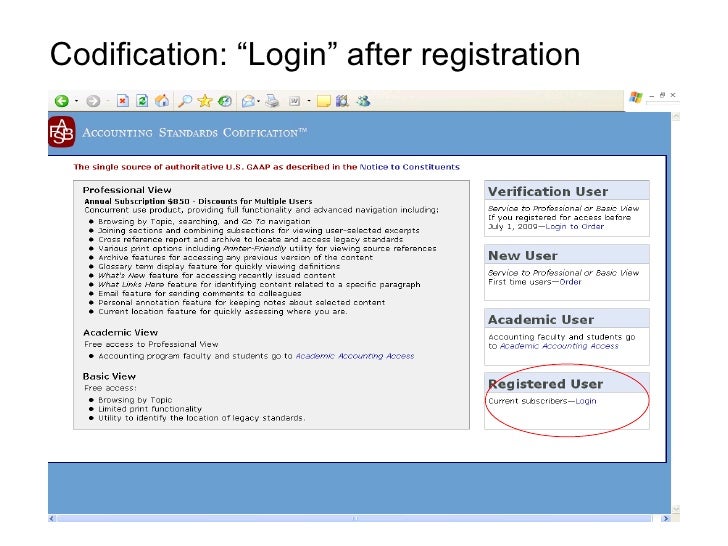Click 'Limited print functionality' bullet
Image resolution: width=728 pixels, height=546 pixels.
pos(150,409)
